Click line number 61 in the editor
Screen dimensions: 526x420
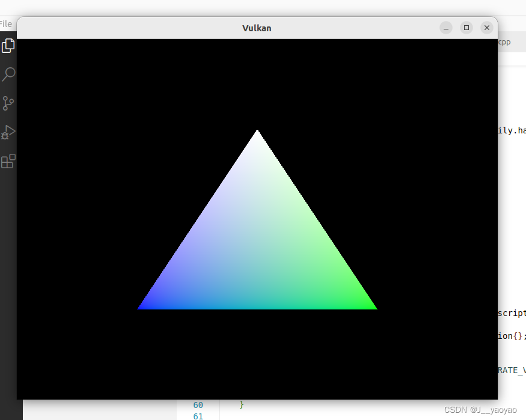coord(198,416)
